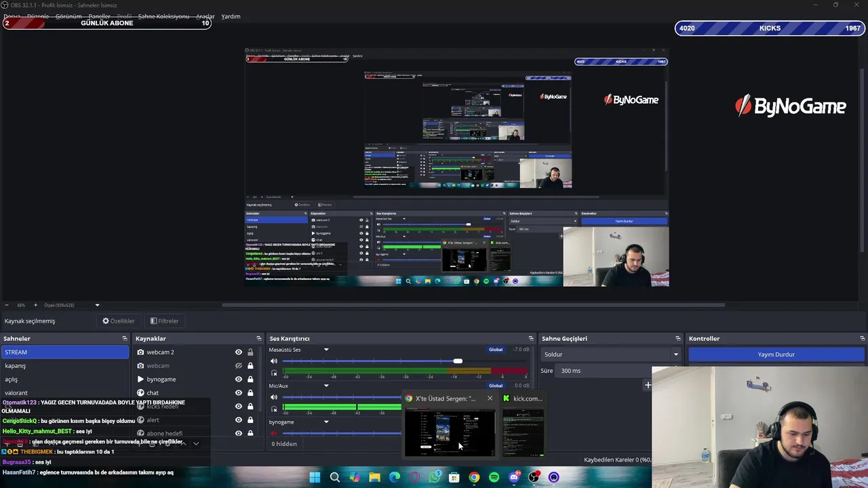Hide the bynogame source with eye icon
Viewport: 868px width, 488px height.
pos(239,380)
